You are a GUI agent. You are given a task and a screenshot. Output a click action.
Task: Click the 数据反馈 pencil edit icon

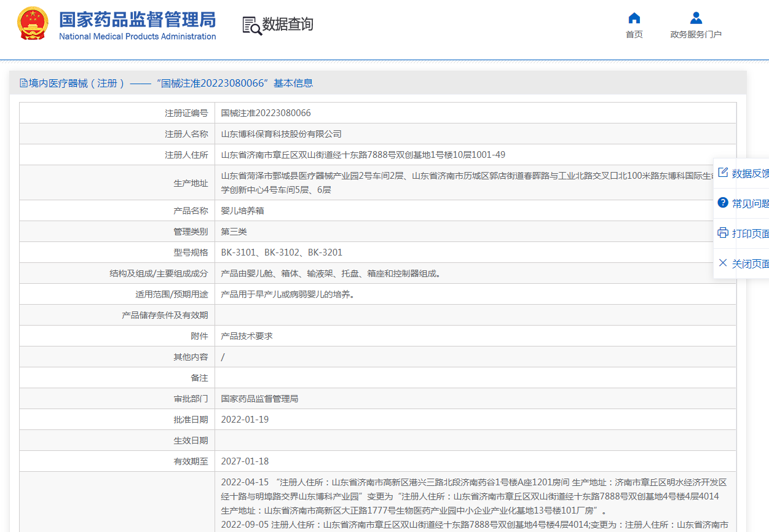pos(723,173)
